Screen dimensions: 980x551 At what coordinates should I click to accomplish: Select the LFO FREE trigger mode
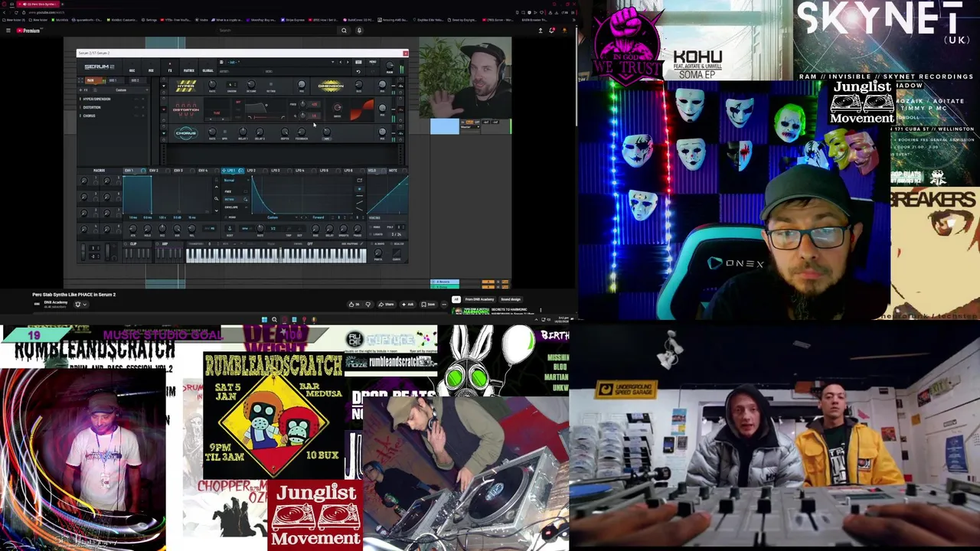(237, 191)
